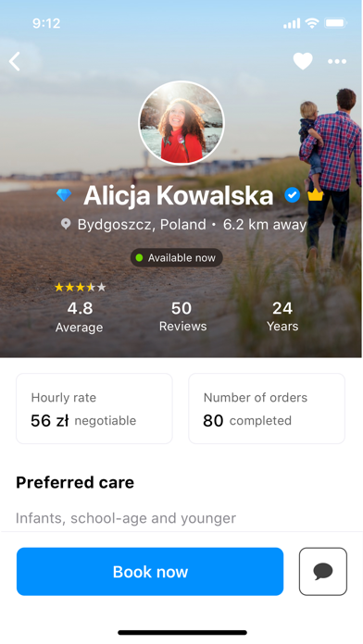Tap the Book now button
363x644 pixels.
point(150,571)
